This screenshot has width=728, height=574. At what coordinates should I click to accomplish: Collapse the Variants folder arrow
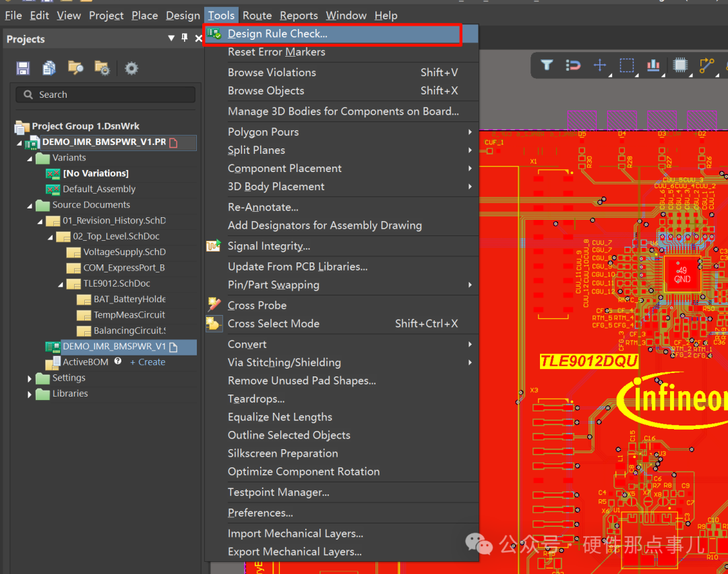coord(30,159)
